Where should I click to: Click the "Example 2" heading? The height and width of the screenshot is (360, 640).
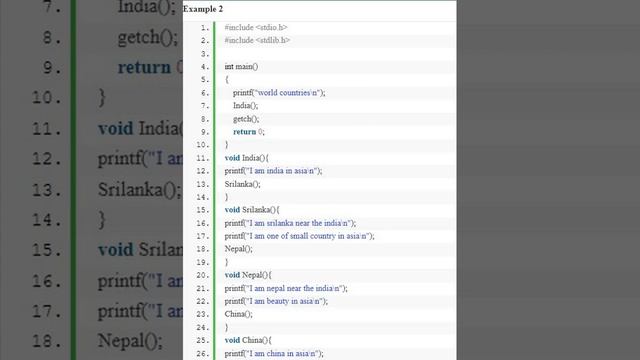203,9
